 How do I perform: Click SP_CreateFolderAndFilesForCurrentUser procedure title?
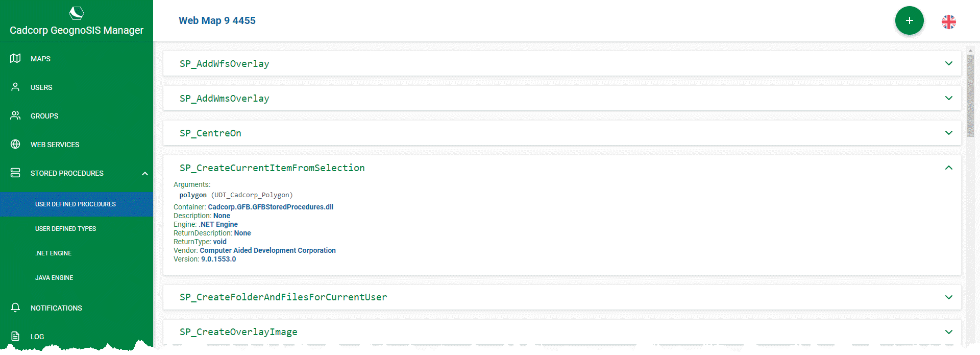point(283,297)
